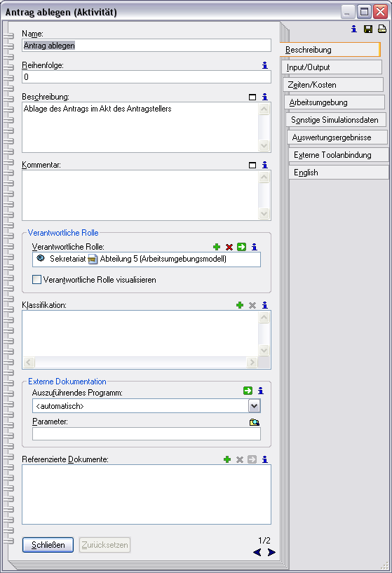Add a referenced document with green plus
This screenshot has height=573, width=392.
coord(227,459)
